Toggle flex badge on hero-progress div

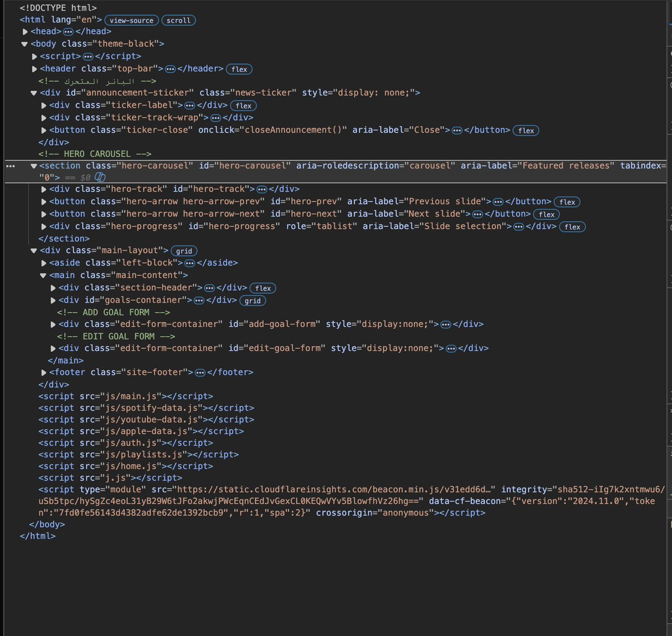coord(572,227)
